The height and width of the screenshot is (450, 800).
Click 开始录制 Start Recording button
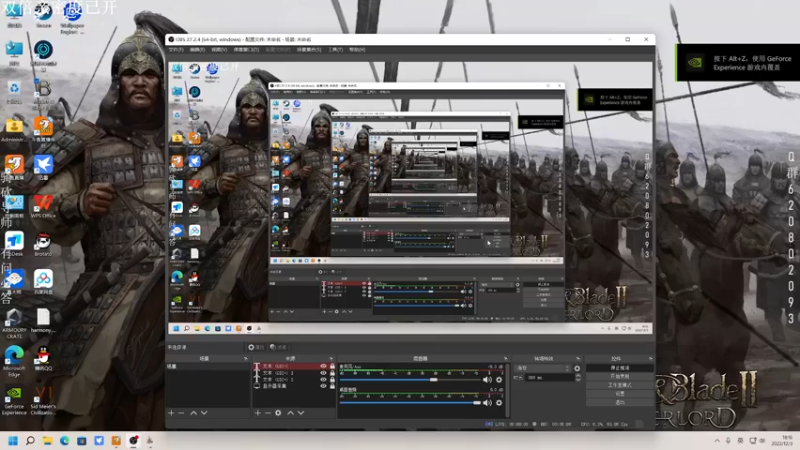click(x=620, y=377)
